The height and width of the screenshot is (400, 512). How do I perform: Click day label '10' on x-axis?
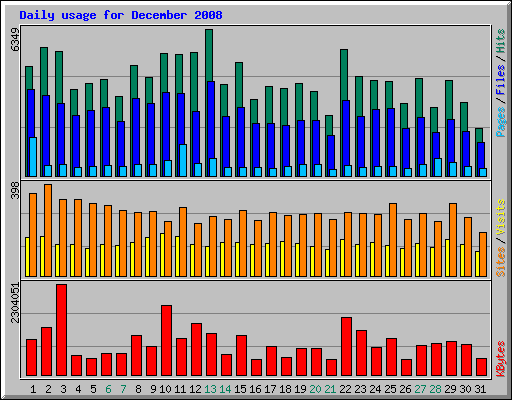pos(165,389)
